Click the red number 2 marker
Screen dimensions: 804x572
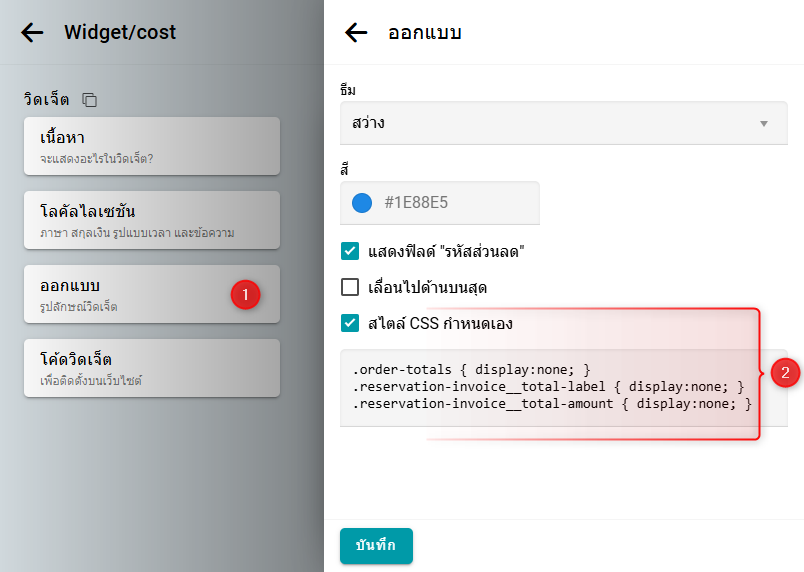click(785, 373)
